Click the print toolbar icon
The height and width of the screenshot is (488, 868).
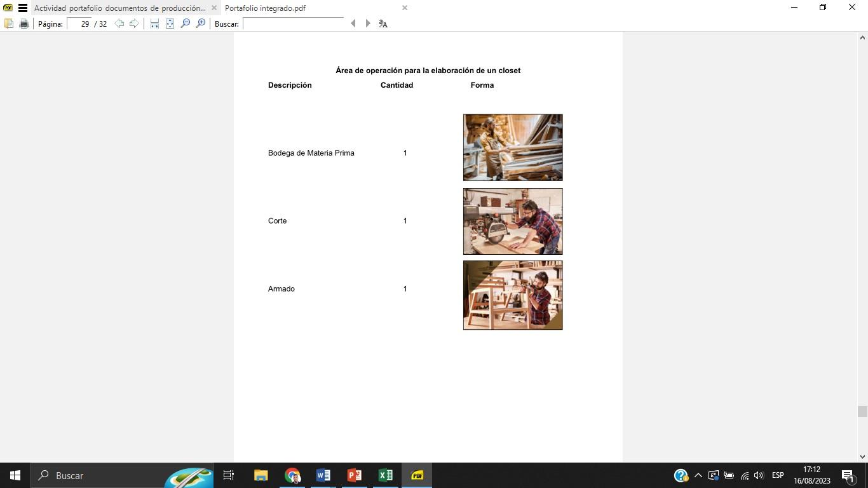[24, 24]
